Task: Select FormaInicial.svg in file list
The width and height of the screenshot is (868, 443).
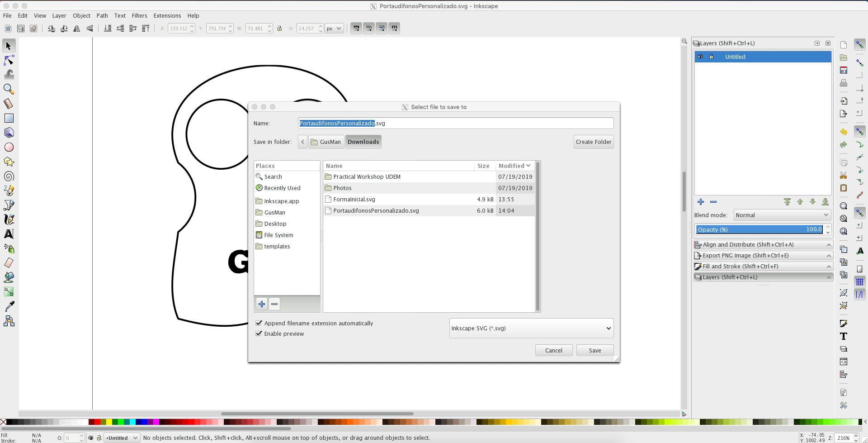Action: pyautogui.click(x=429, y=199)
